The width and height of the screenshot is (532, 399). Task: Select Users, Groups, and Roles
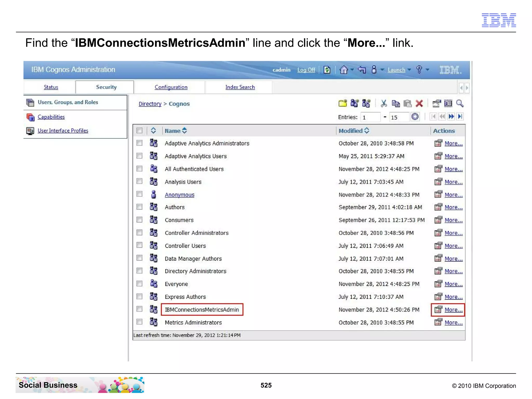click(x=68, y=102)
